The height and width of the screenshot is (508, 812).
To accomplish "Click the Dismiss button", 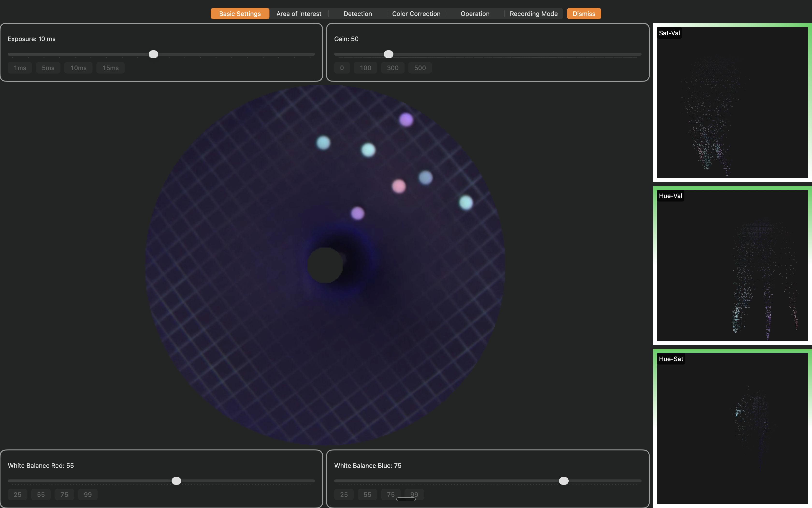I will click(x=584, y=14).
